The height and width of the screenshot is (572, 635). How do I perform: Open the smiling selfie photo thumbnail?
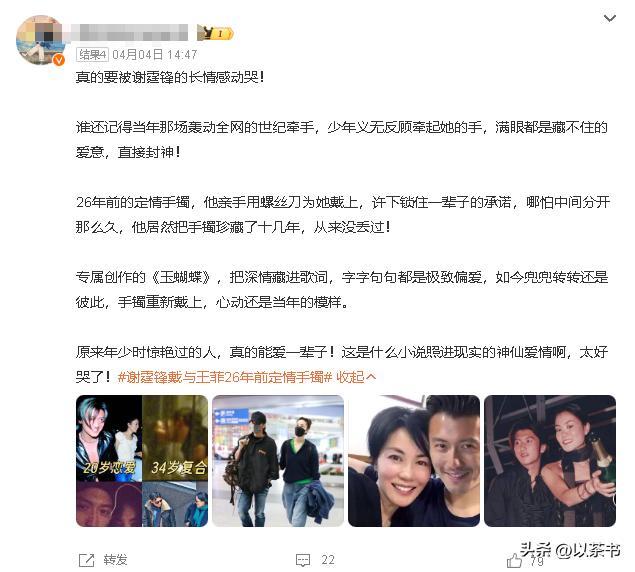tap(414, 461)
